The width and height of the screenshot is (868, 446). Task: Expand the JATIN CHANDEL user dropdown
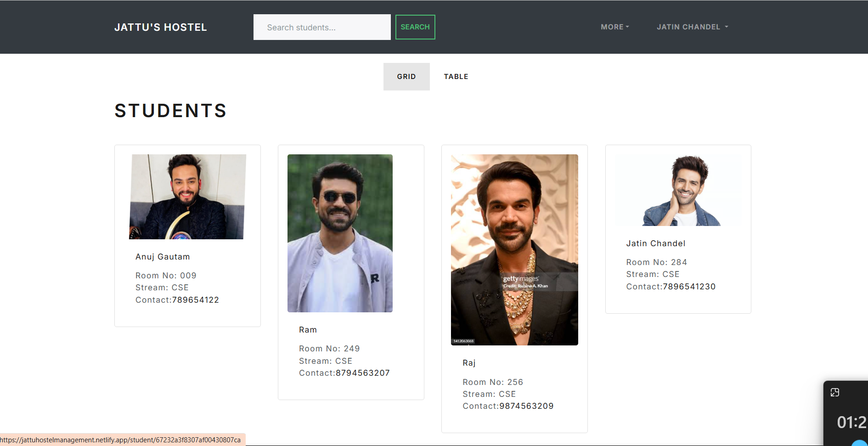click(692, 27)
